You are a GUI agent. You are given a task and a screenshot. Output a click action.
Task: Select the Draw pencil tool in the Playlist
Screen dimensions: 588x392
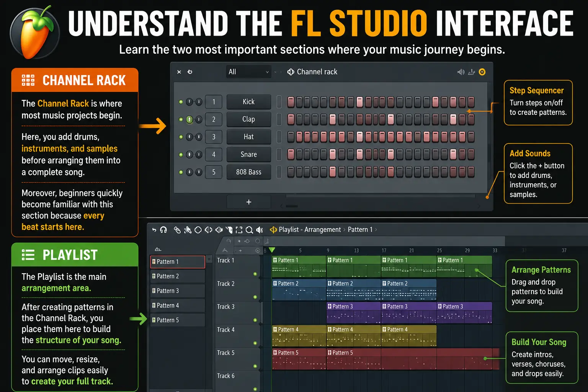point(177,230)
